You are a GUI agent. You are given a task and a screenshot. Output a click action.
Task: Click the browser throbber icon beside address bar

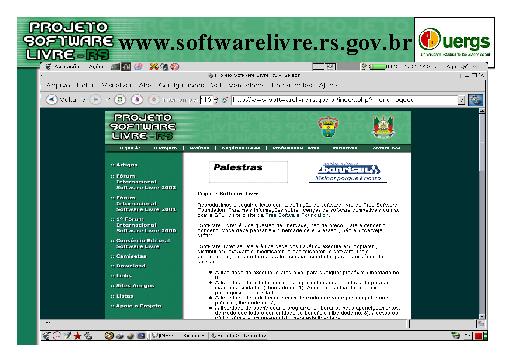point(475,100)
